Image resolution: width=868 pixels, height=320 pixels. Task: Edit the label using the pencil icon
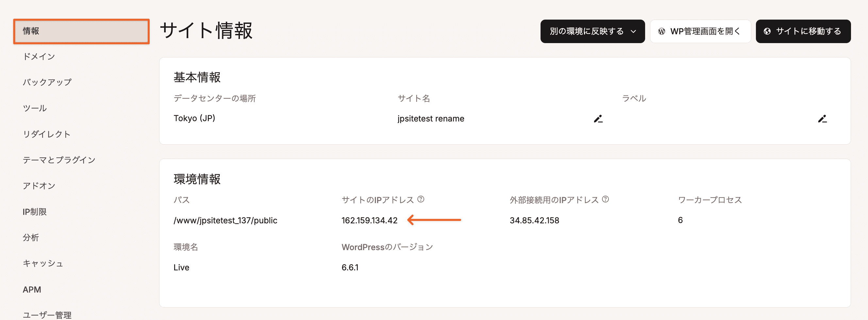823,119
